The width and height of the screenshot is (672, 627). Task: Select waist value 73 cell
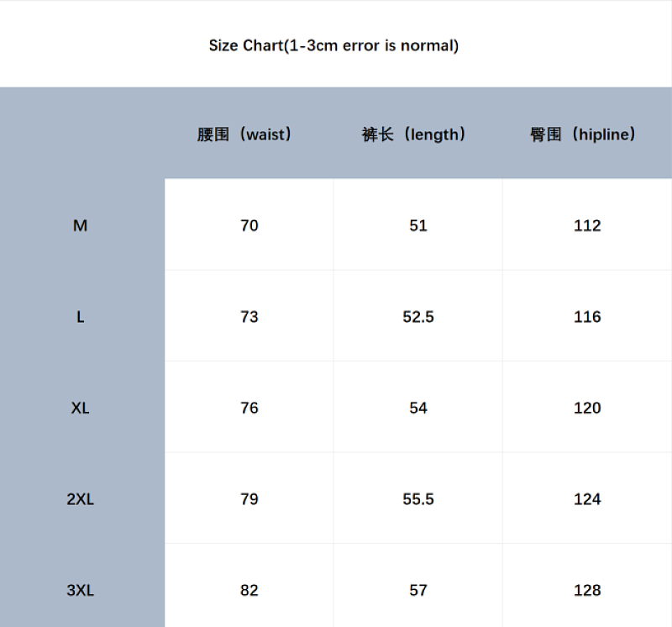pos(249,316)
